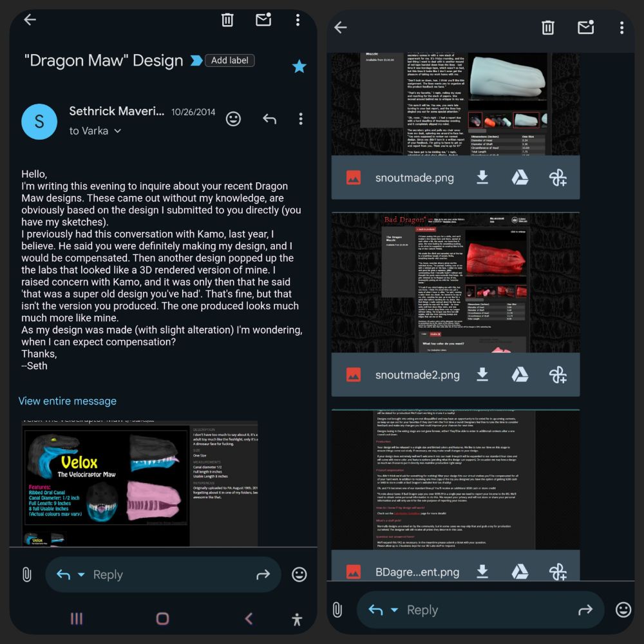The height and width of the screenshot is (644, 644).
Task: Delete email via right phone's trash icon
Action: 548,28
